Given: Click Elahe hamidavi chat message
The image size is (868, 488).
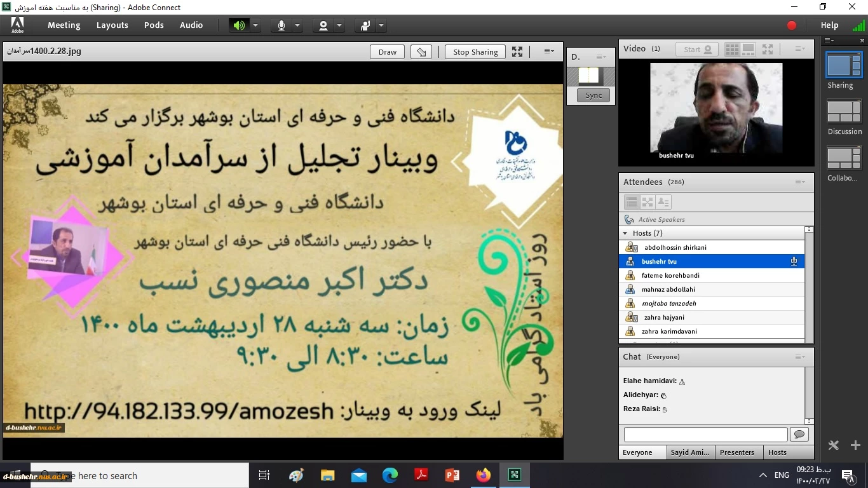Looking at the screenshot, I should click(654, 381).
